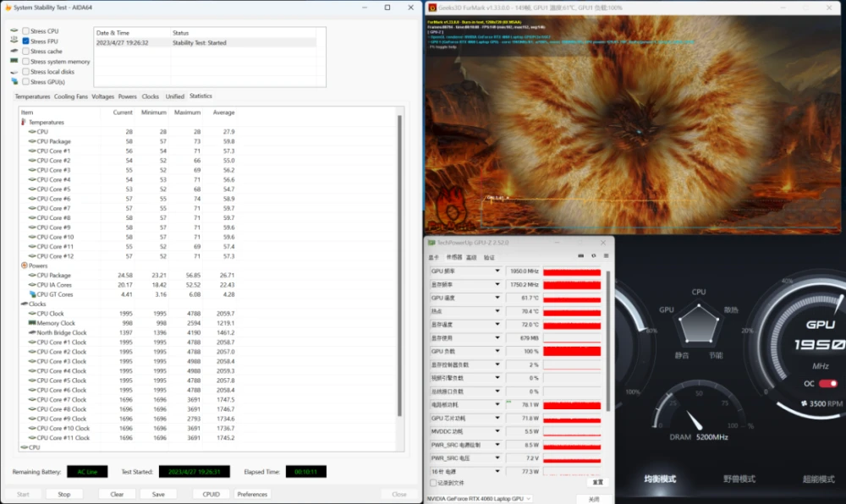The height and width of the screenshot is (504, 846).
Task: Click the AIDA64 flame icon in title bar
Action: pos(8,8)
